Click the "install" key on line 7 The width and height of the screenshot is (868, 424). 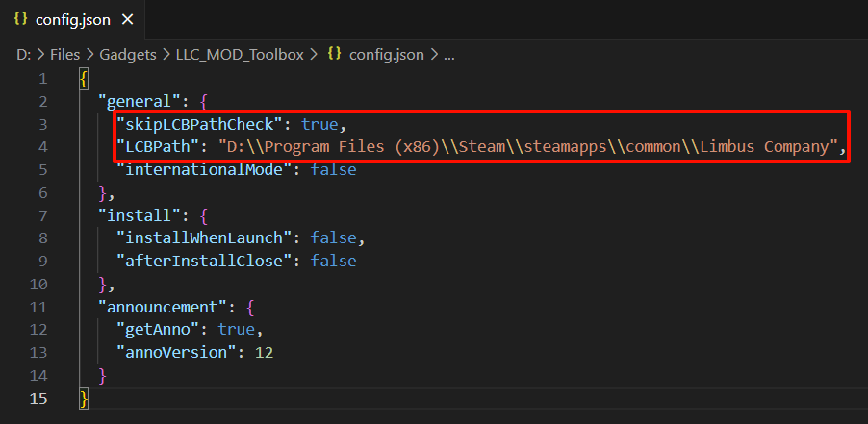pos(134,215)
